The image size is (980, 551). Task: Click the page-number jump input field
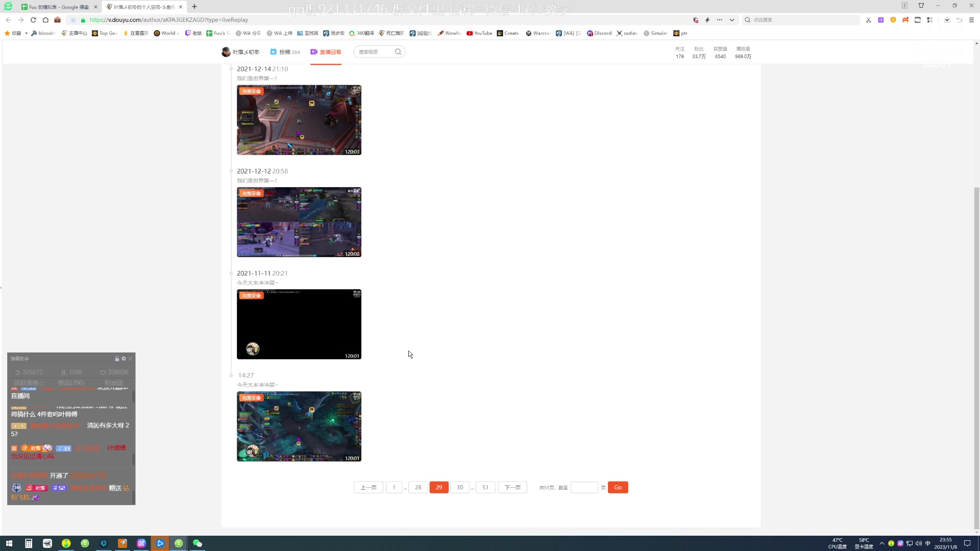point(584,487)
